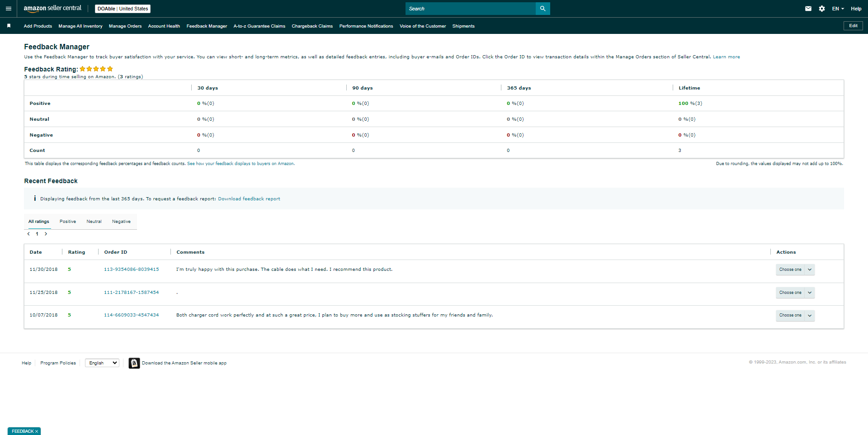The width and height of the screenshot is (868, 435).
Task: Open A-to-z Guarantee Claims
Action: pos(259,26)
